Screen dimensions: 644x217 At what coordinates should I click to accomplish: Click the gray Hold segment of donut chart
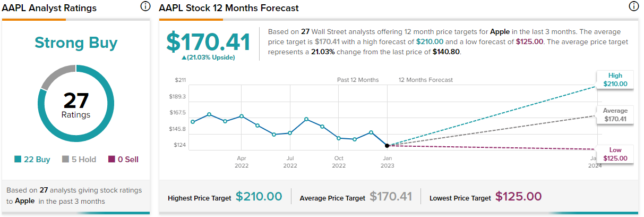[54, 77]
